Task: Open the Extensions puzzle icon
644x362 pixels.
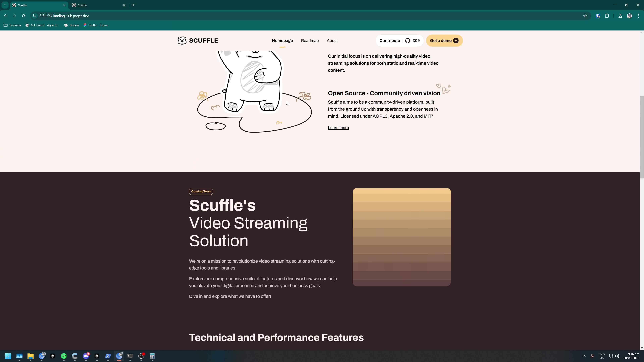Action: pos(607,16)
